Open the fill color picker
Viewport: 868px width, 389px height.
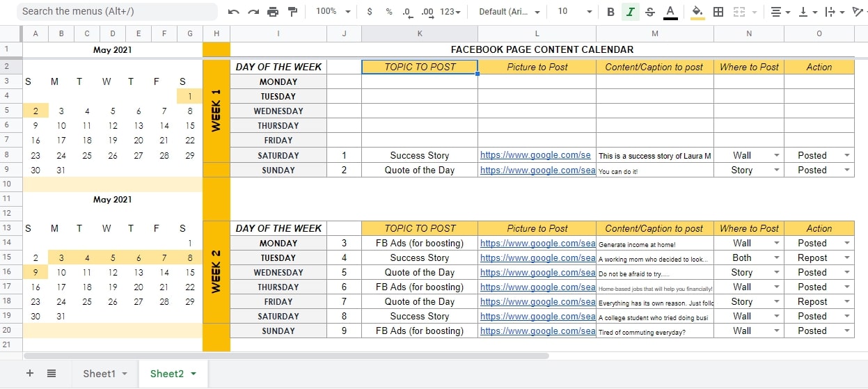tap(697, 12)
